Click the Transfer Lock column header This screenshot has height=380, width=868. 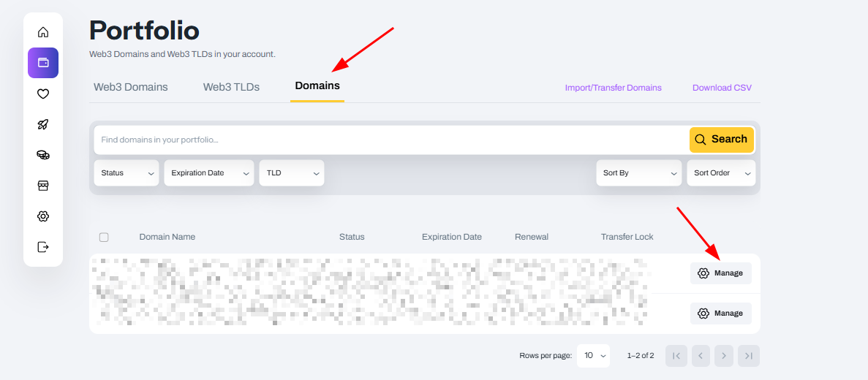627,237
